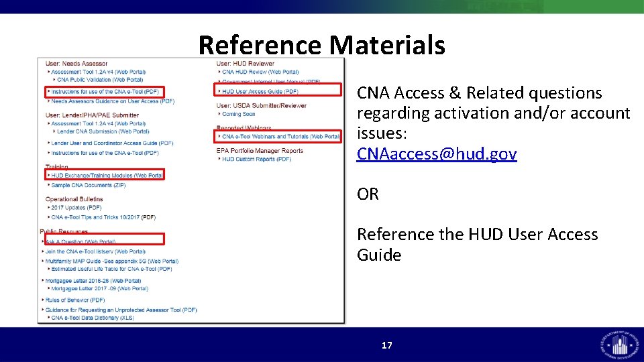This screenshot has width=644, height=362.
Task: Open Lender CNA Submission (Web Portal) link
Action: [103, 131]
